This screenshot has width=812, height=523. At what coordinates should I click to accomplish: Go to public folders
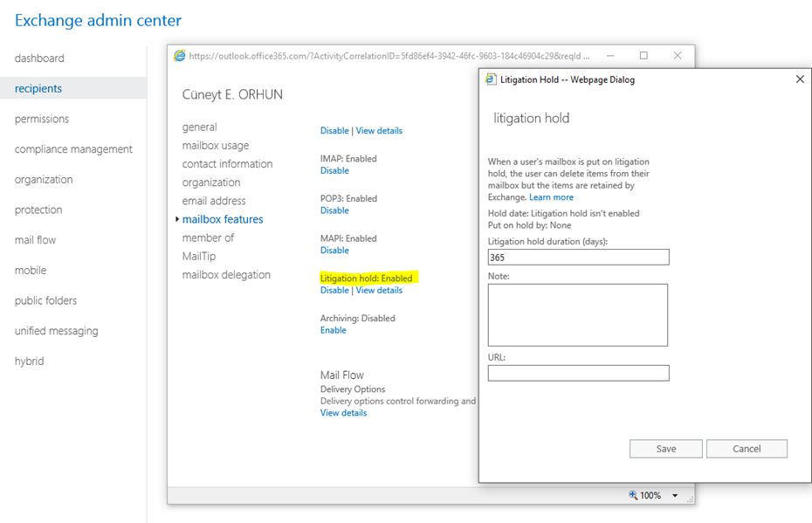click(45, 300)
